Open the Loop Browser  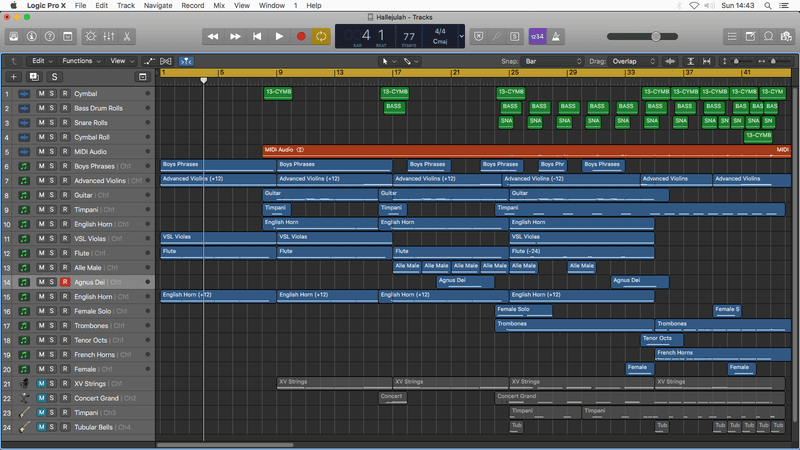(770, 36)
